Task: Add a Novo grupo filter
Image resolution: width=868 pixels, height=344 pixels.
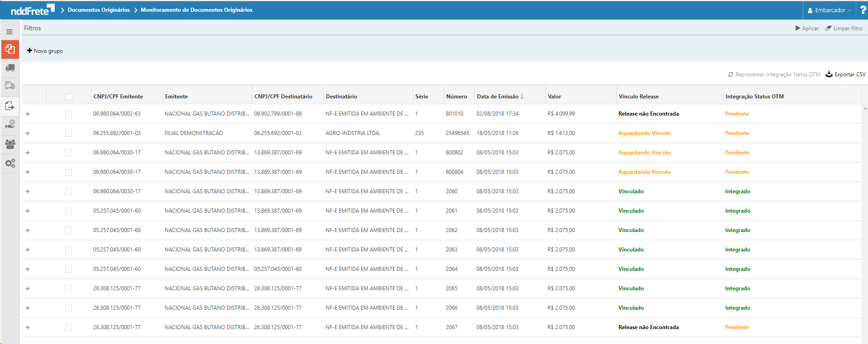Action: tap(45, 51)
